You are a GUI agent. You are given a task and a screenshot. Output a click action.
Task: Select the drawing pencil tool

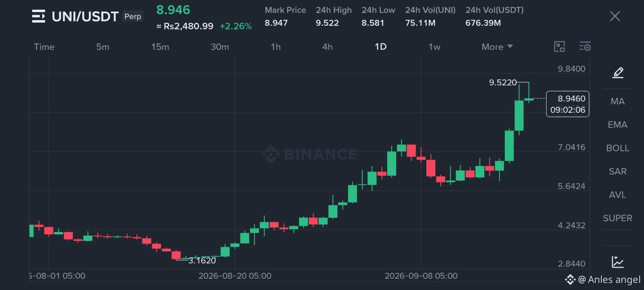[618, 72]
